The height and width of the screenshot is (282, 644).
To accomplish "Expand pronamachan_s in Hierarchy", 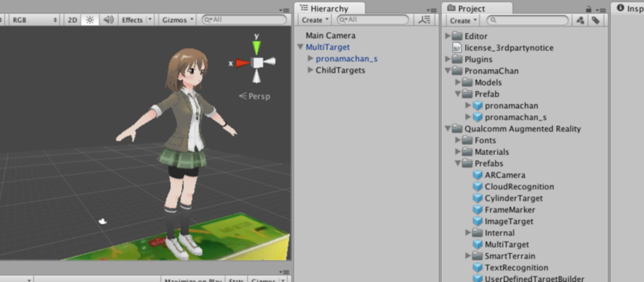I will point(310,58).
